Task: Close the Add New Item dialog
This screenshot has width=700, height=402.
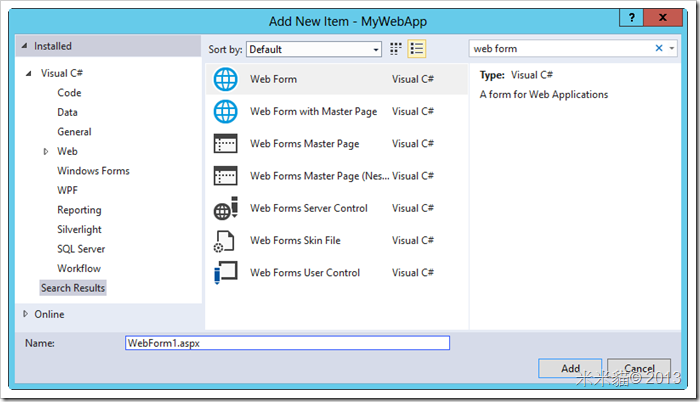Action: click(663, 18)
